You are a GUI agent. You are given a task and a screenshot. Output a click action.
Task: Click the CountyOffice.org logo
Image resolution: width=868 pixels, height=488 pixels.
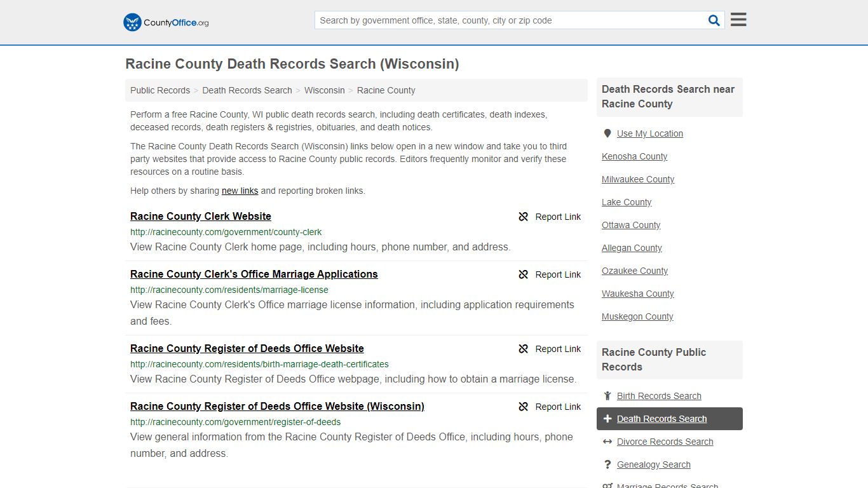pos(166,22)
